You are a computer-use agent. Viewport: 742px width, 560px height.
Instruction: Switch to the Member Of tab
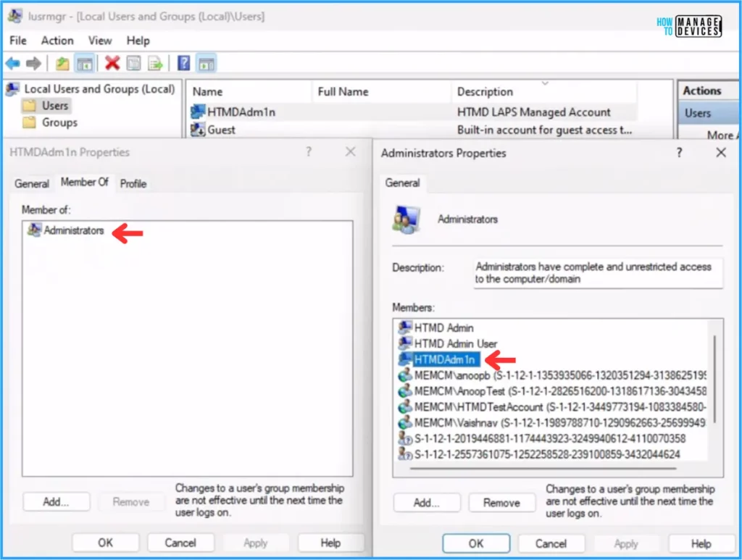(x=85, y=182)
